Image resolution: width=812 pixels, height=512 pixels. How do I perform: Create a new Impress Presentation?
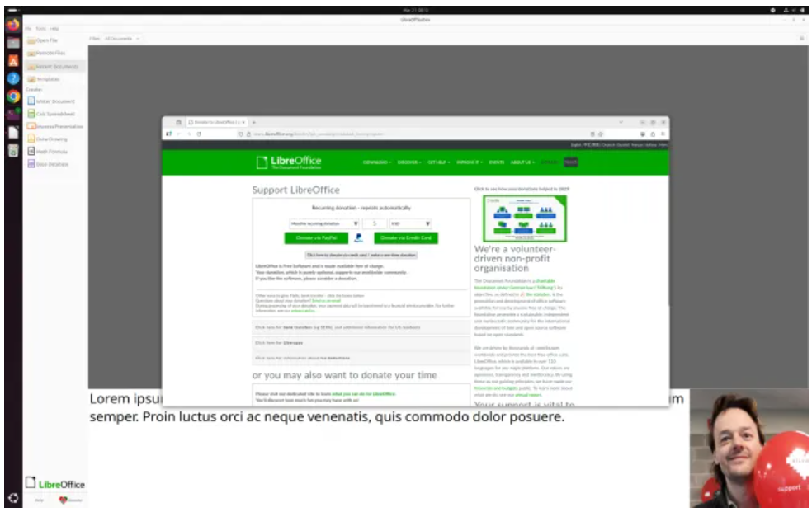[x=55, y=126]
